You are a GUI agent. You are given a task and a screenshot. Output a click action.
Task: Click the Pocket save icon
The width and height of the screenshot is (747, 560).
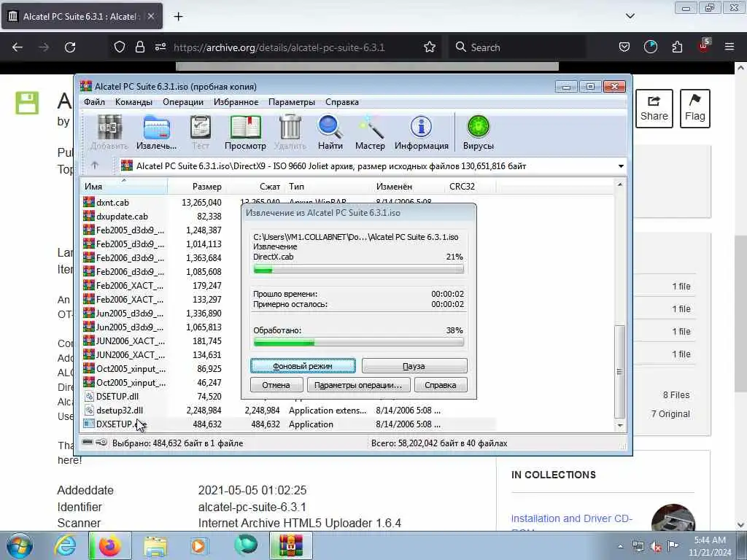coord(624,47)
